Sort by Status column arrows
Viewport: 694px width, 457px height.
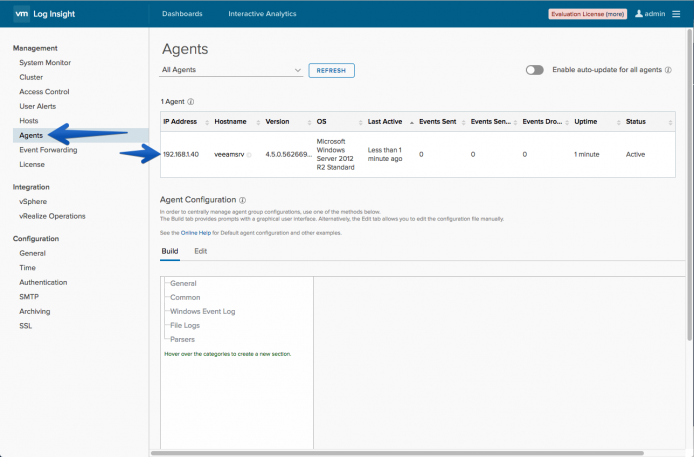[x=670, y=122]
